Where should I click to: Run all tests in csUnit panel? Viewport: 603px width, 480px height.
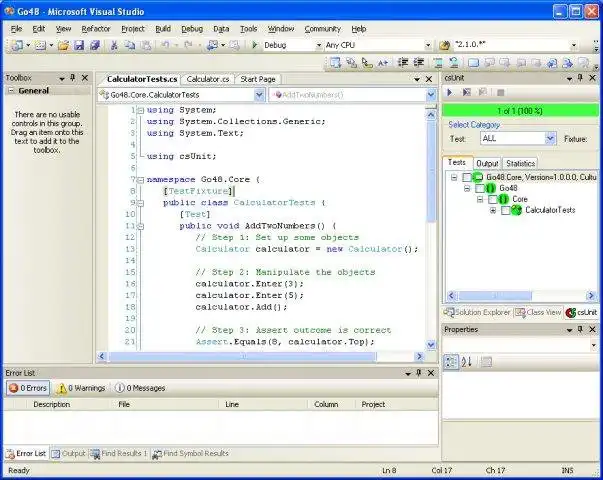449,92
